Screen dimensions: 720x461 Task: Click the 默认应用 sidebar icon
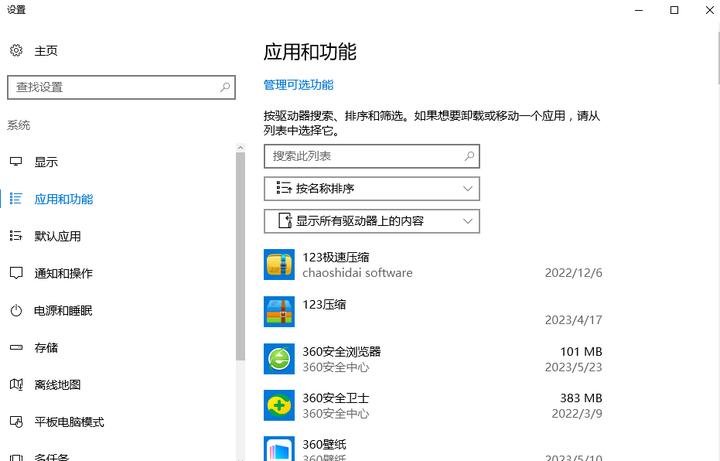[x=16, y=236]
